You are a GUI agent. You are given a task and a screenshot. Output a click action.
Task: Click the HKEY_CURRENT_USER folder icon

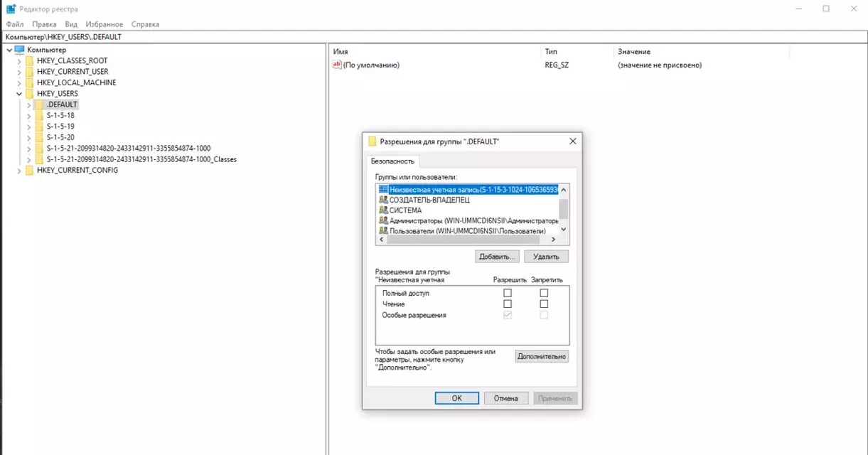pos(29,72)
